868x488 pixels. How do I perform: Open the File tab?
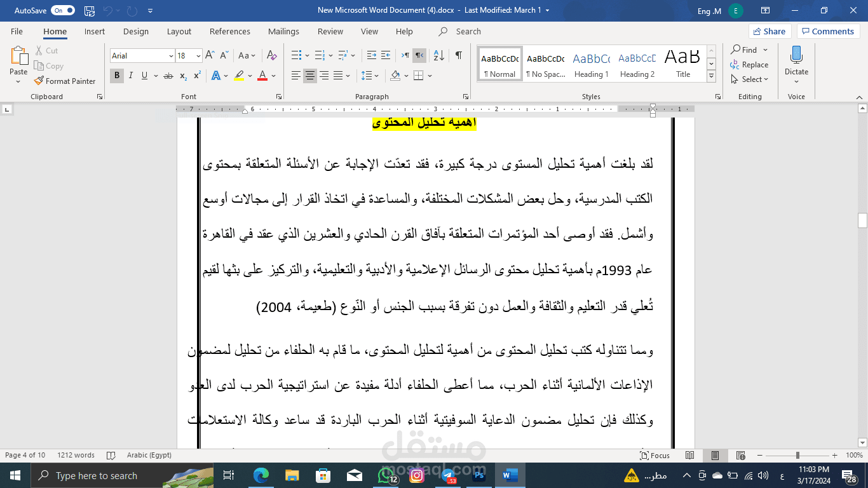[x=17, y=31]
